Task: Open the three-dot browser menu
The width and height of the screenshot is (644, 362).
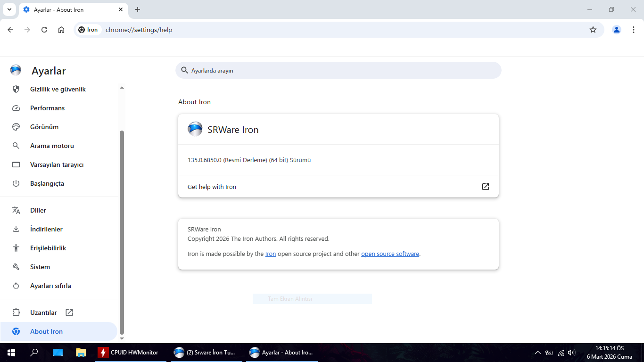Action: coord(634,30)
